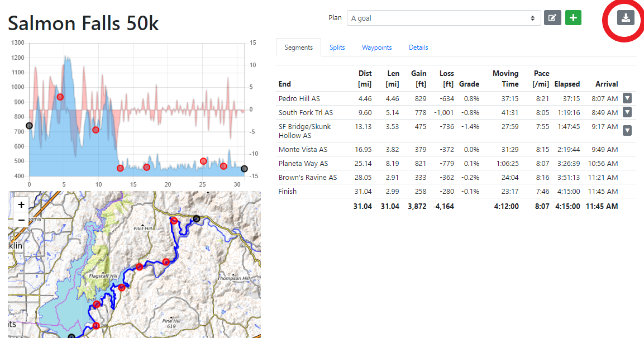
Task: Select the Segments tab
Action: [x=298, y=47]
